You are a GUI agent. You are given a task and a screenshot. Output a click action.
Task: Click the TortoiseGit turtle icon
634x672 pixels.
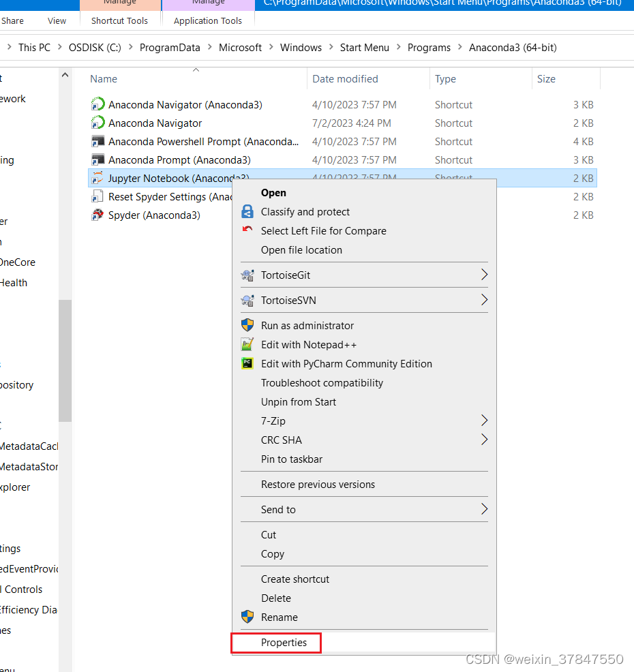coord(247,275)
